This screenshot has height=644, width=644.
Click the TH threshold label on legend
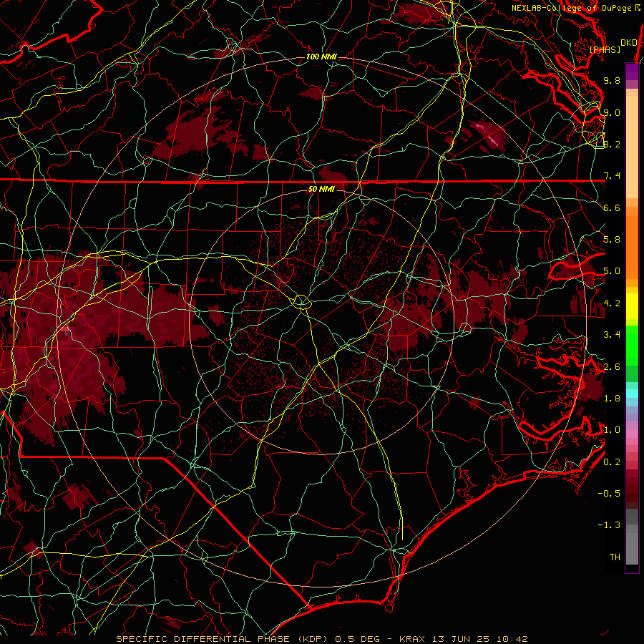[615, 557]
